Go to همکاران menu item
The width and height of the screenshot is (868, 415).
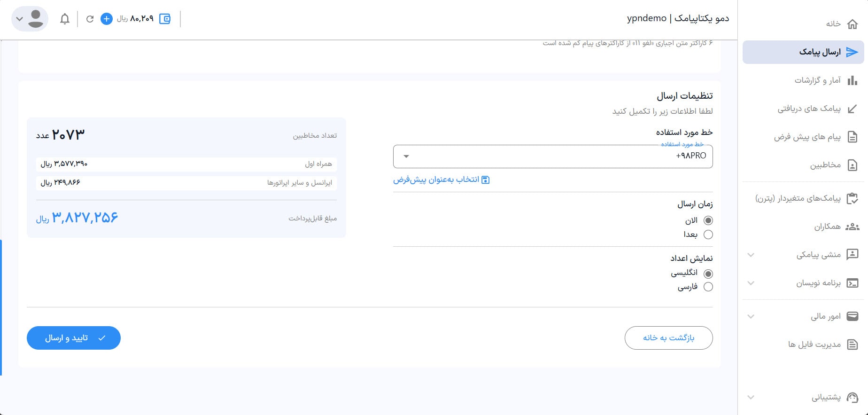[827, 227]
